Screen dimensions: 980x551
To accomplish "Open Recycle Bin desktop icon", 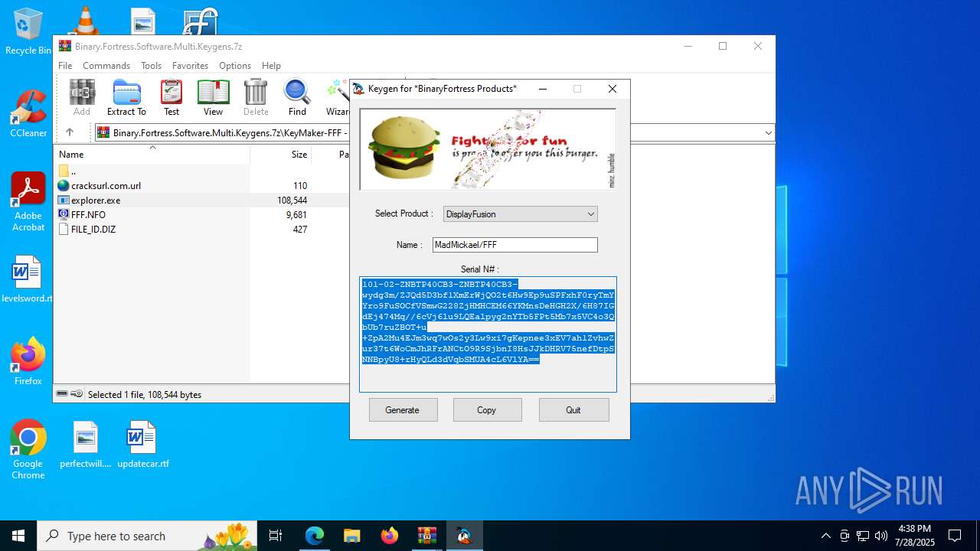I will click(28, 31).
